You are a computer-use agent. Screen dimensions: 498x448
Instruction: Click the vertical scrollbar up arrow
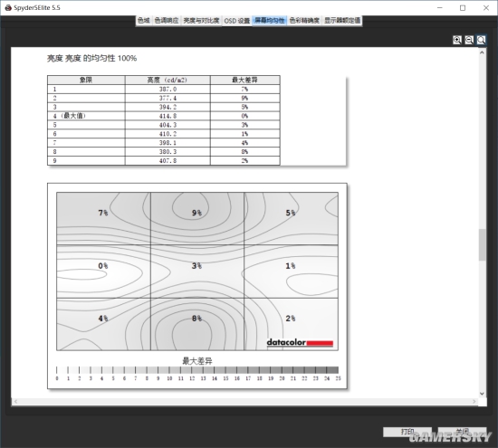coord(482,52)
